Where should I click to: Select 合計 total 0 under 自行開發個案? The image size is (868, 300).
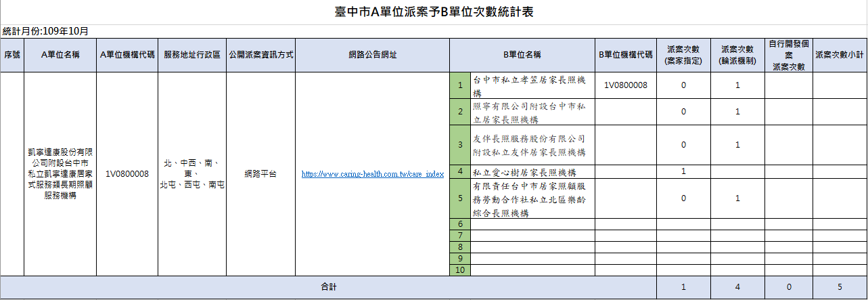(789, 287)
